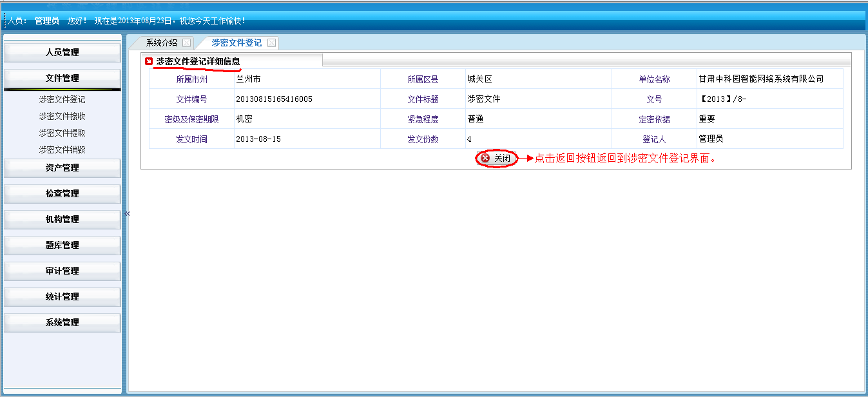Click the copies count value 4
Viewport: 868px width, 397px height.
[469, 139]
